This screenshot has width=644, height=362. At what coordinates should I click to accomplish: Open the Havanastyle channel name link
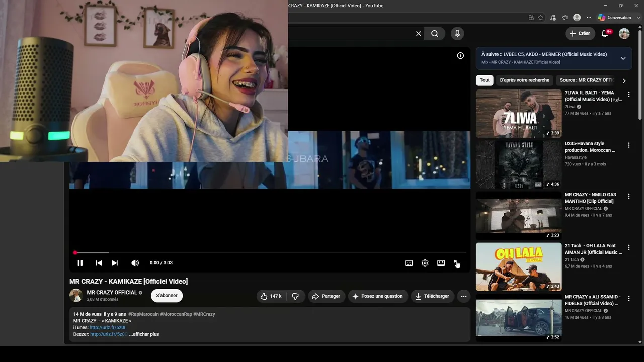pos(576,157)
